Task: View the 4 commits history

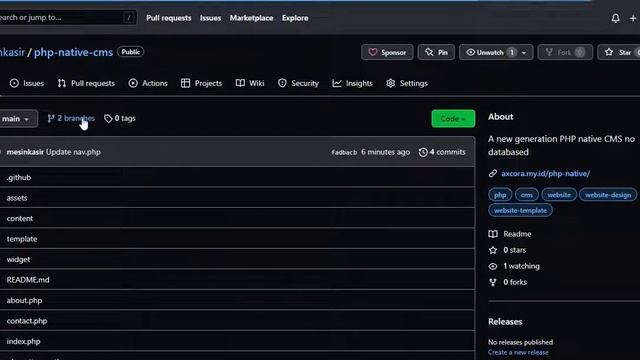Action: click(442, 152)
